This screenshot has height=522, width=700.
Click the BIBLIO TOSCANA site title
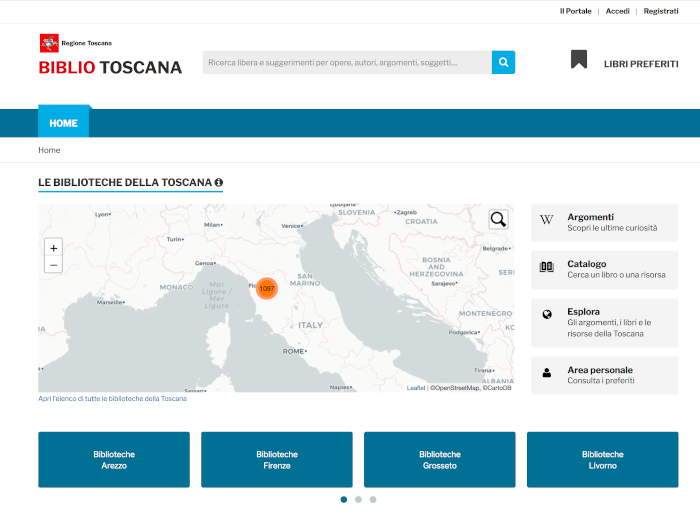point(110,67)
